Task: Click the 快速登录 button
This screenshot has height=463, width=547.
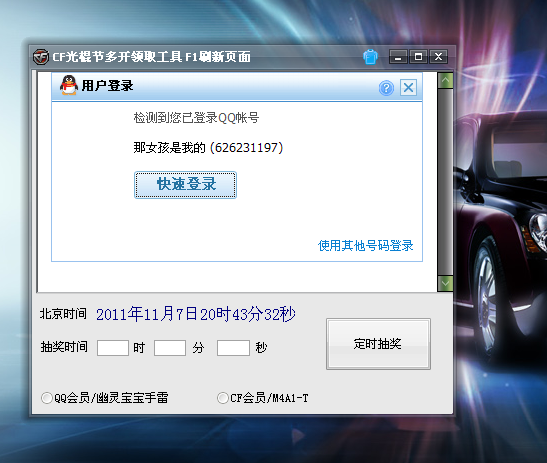Action: [x=185, y=185]
